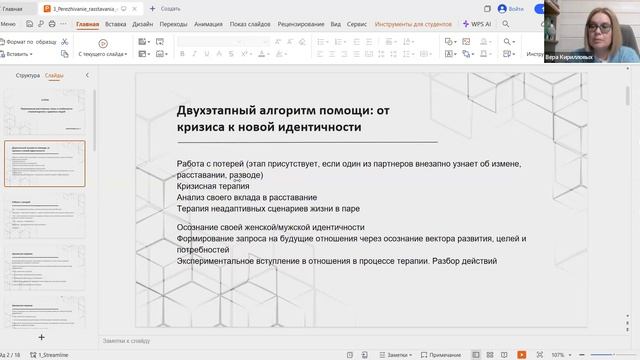Open the Показ слайдов ribbon tab
The height and width of the screenshot is (360, 640).
pyautogui.click(x=250, y=24)
